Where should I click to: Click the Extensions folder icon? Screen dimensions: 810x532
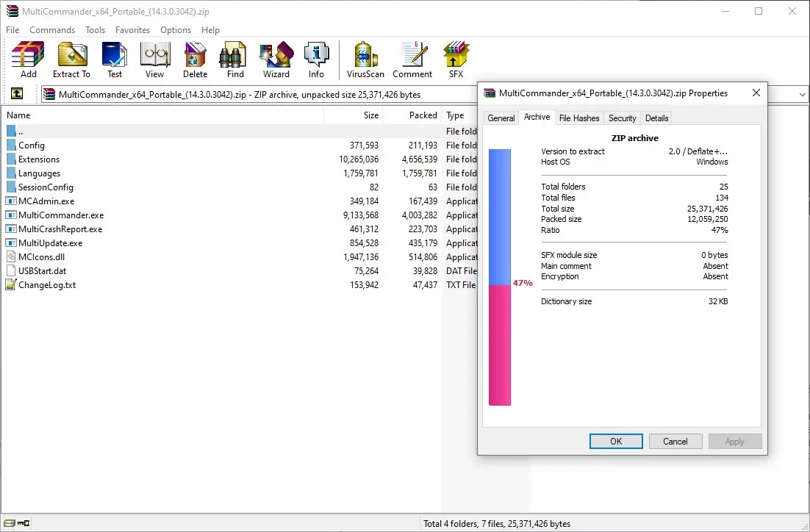pyautogui.click(x=11, y=159)
